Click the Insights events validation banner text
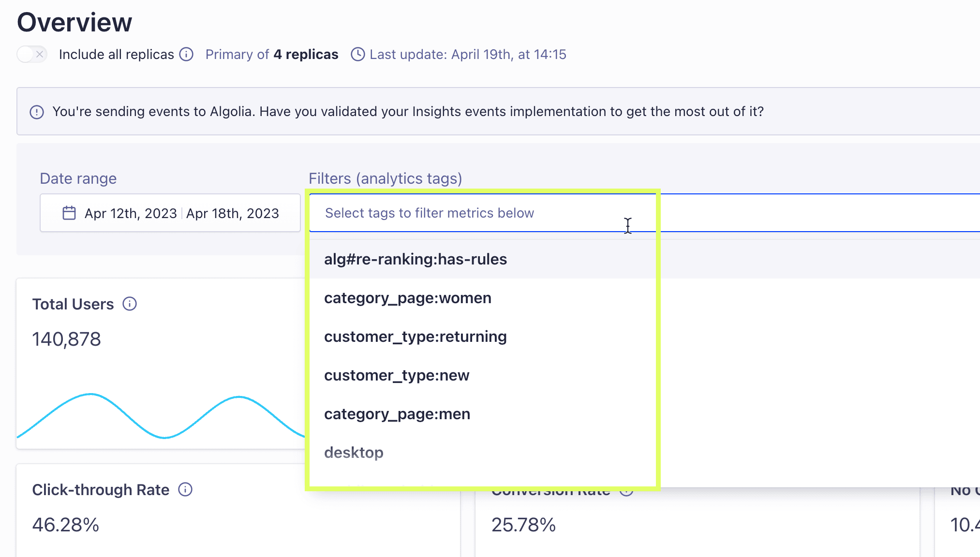This screenshot has width=980, height=557. (x=408, y=112)
